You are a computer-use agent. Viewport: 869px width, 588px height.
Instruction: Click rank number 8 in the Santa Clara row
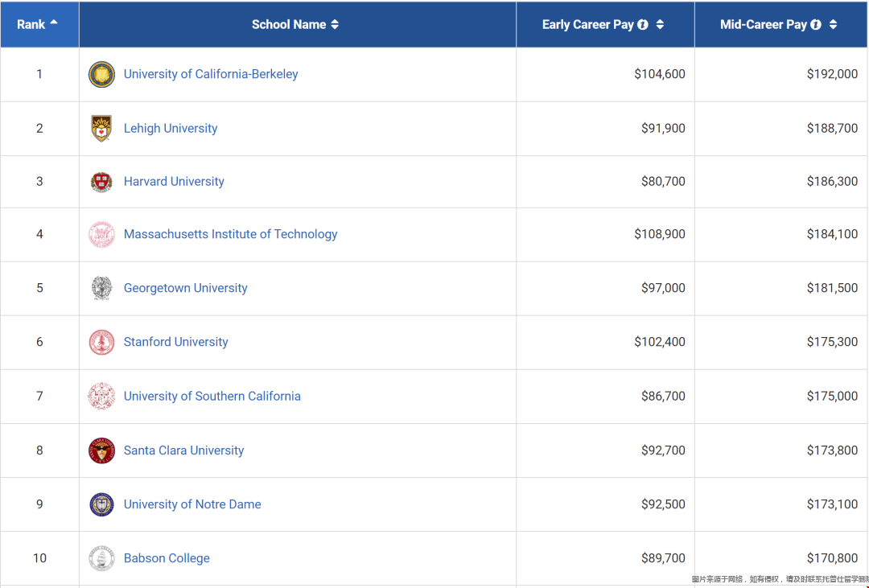39,450
